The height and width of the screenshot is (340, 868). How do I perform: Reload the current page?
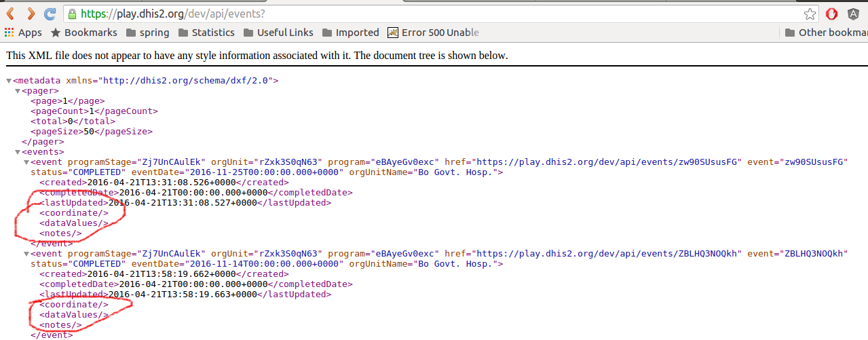point(50,14)
